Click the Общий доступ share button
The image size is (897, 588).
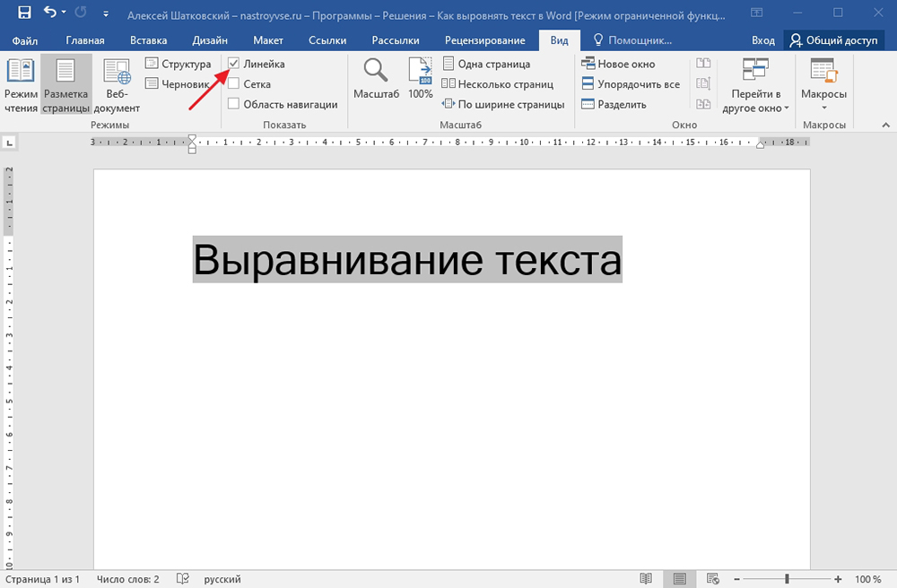[832, 40]
